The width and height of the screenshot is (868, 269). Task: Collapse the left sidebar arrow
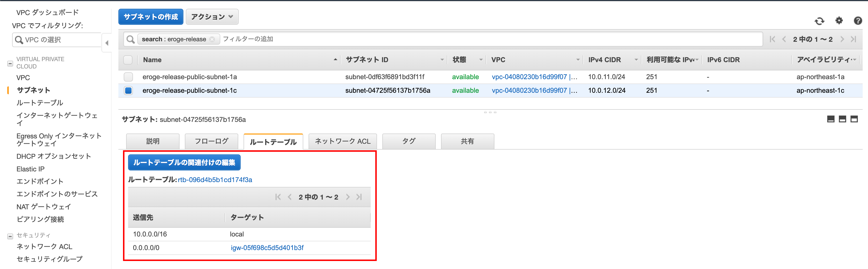107,43
